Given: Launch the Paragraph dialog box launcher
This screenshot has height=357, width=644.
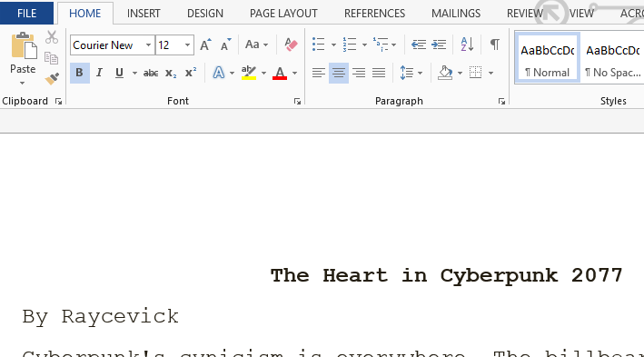Looking at the screenshot, I should tap(501, 102).
